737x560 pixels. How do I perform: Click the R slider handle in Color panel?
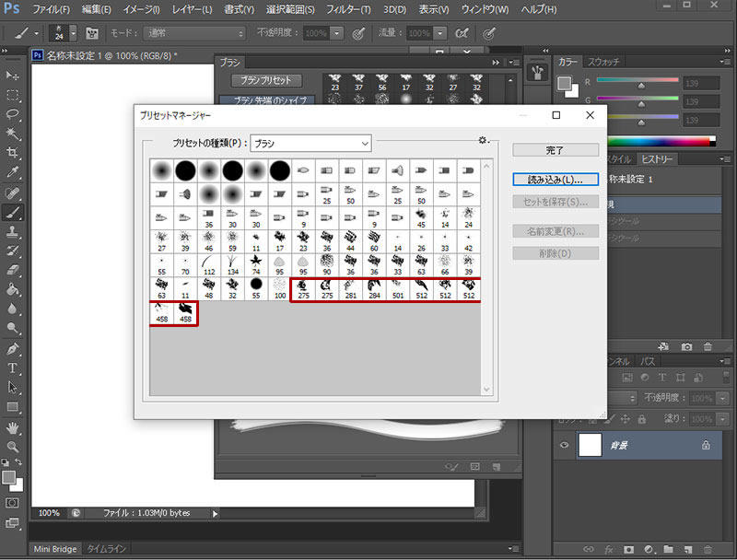pos(641,86)
